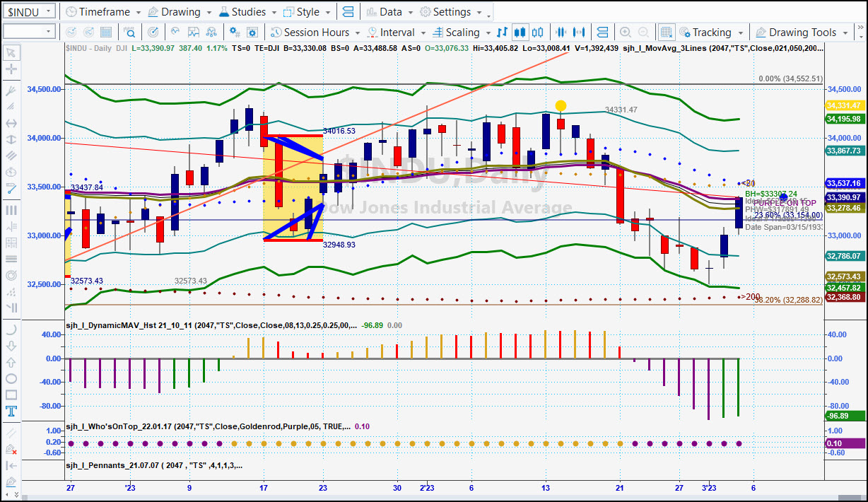Image resolution: width=868 pixels, height=502 pixels.
Task: Expand the Interval dropdown
Action: pos(423,33)
